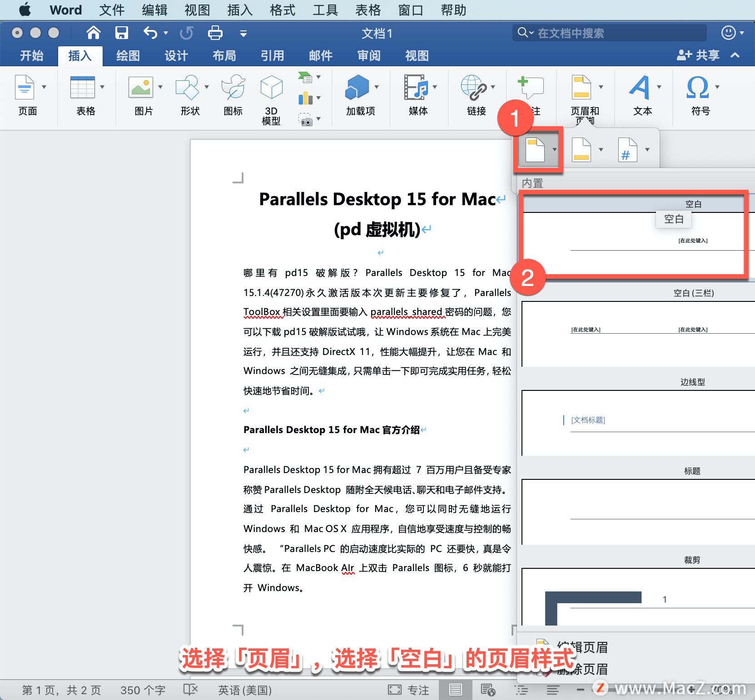The width and height of the screenshot is (755, 700).
Task: Insert a chart using bar chart icon
Action: pos(305,98)
